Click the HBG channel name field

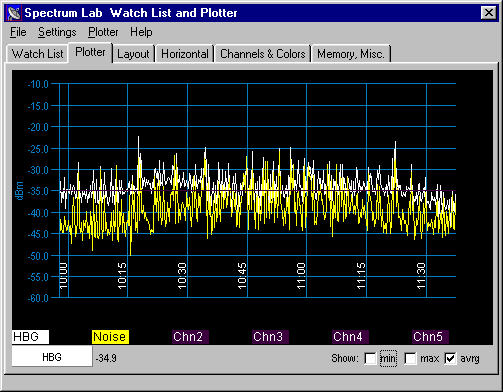tap(52, 357)
